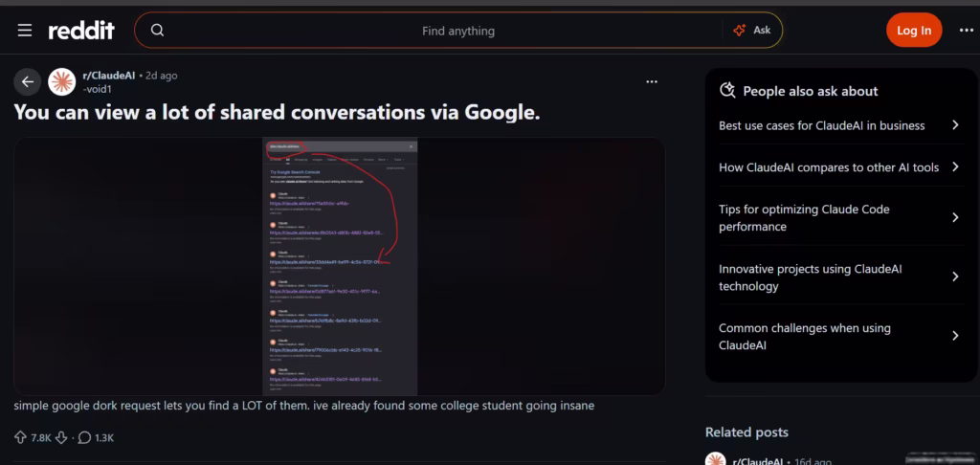
Task: Open the hamburger navigation menu
Action: tap(24, 30)
